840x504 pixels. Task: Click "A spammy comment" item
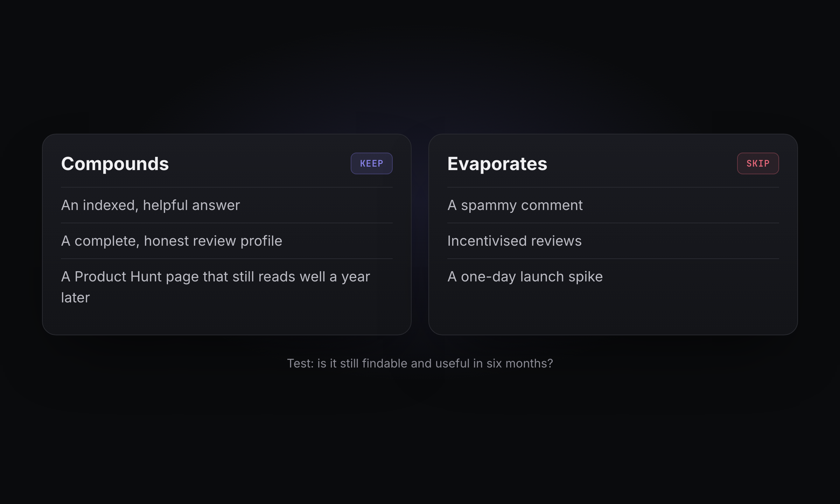[613, 205]
